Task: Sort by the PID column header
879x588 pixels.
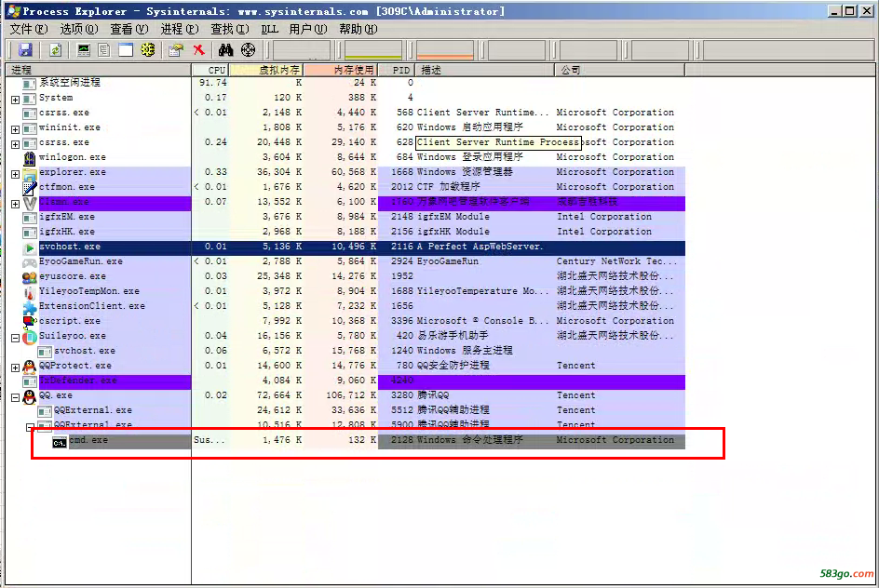Action: pos(397,70)
